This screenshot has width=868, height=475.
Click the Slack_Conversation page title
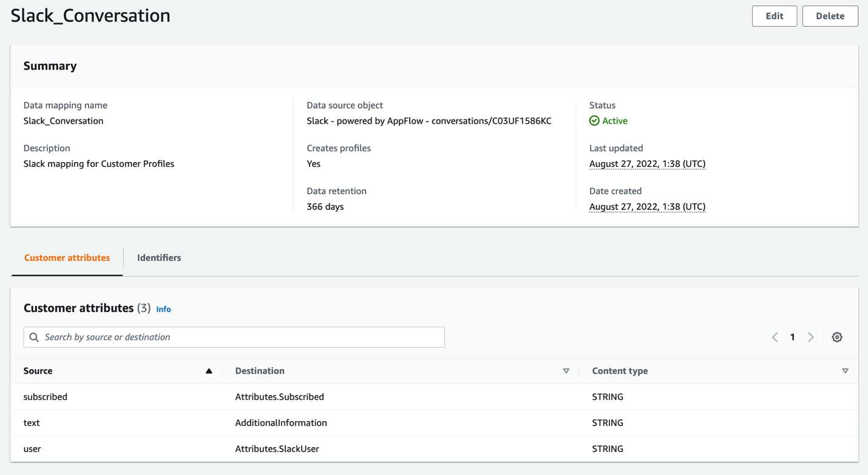click(90, 16)
